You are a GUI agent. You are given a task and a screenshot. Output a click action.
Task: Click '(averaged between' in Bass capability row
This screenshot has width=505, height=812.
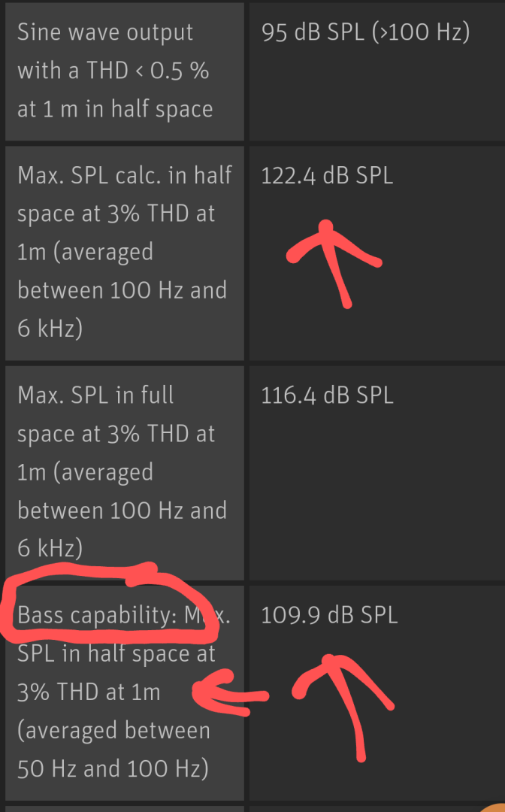point(113,732)
